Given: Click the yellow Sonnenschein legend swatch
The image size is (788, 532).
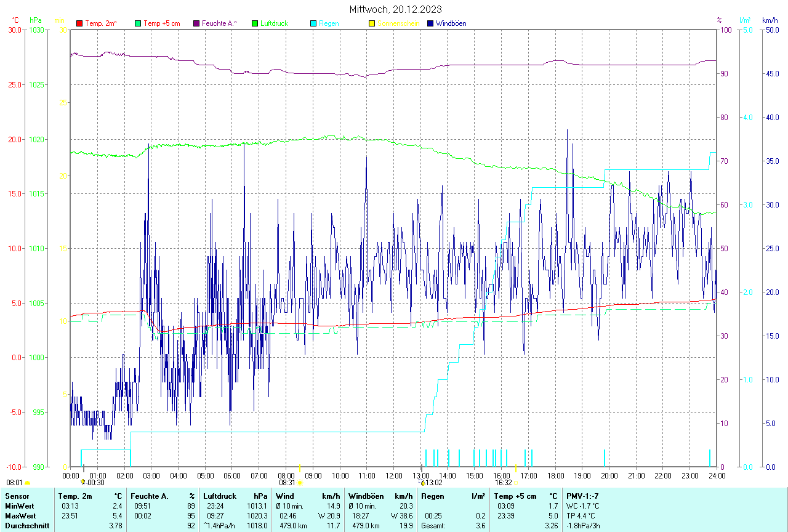Looking at the screenshot, I should [372, 23].
